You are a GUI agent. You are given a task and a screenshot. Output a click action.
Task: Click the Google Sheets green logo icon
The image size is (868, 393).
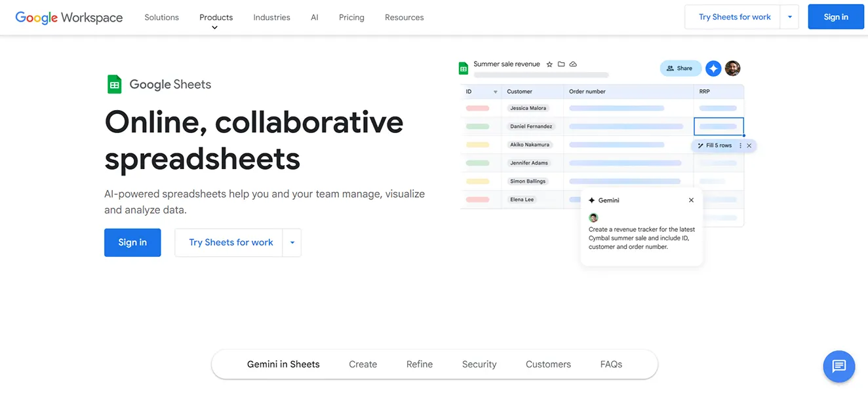click(115, 84)
